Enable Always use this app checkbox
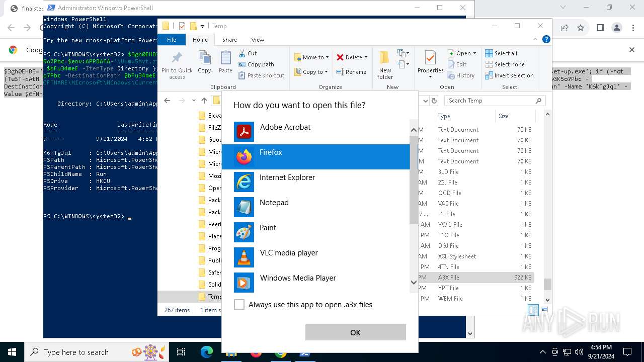 (239, 305)
